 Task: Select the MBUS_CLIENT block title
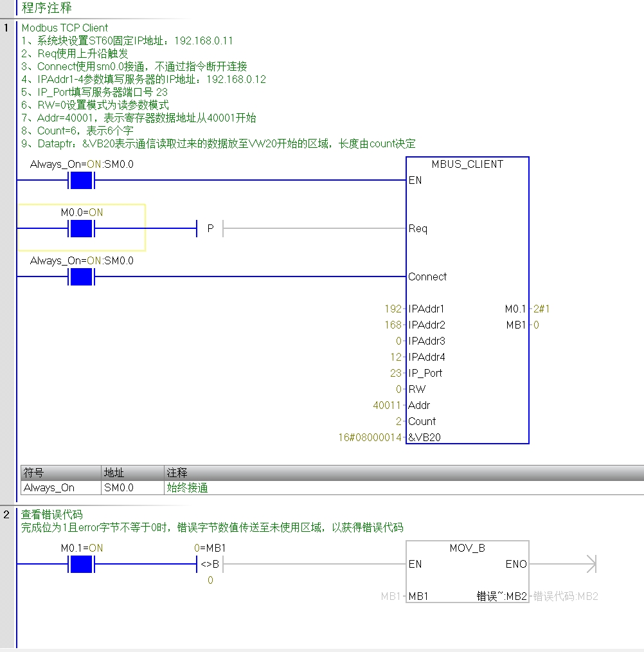467,164
